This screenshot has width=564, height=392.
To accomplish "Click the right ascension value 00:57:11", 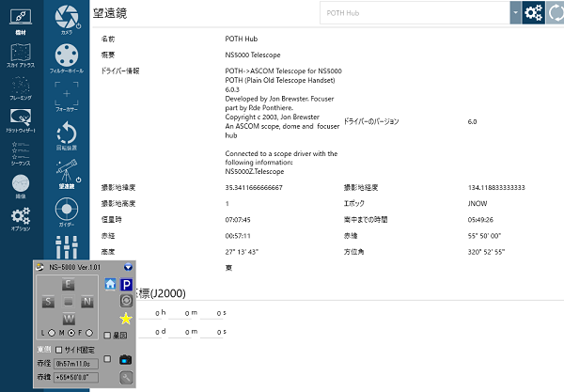I will coord(238,236).
